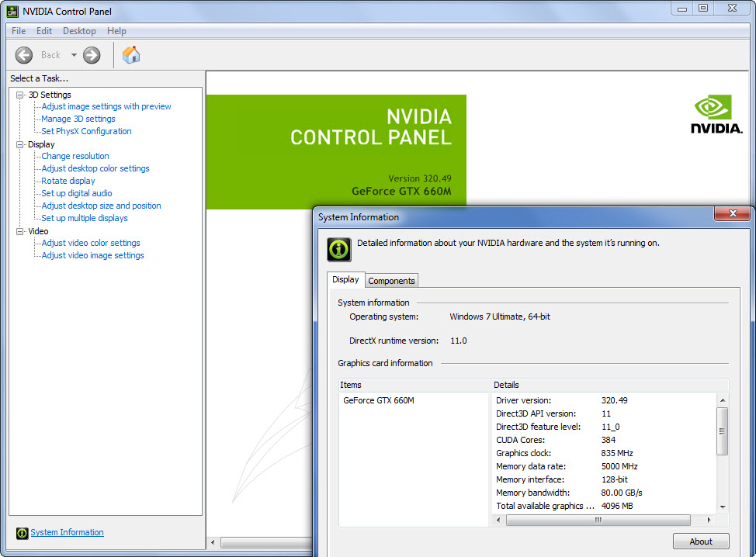Open the Edit menu
This screenshot has width=756, height=557.
(x=44, y=31)
